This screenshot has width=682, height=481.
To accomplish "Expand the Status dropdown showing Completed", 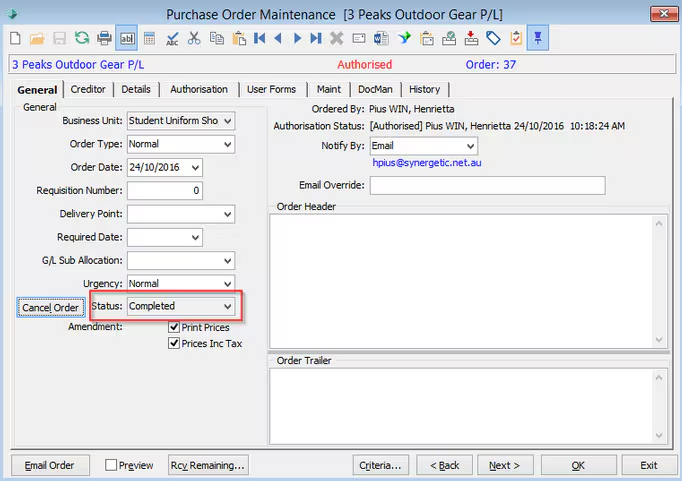I will tap(181, 306).
